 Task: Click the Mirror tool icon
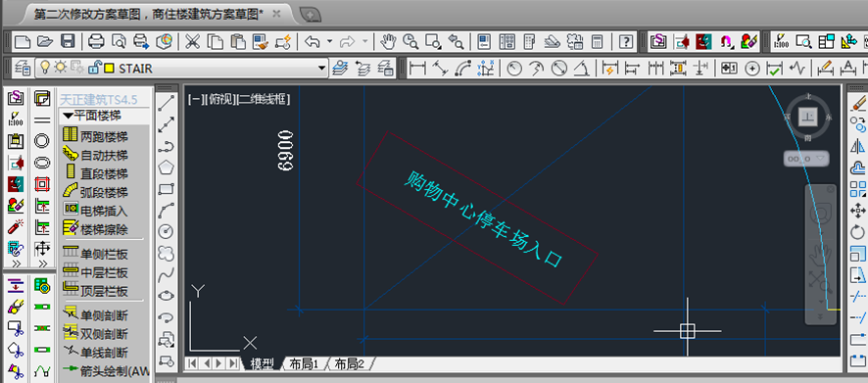[x=857, y=146]
